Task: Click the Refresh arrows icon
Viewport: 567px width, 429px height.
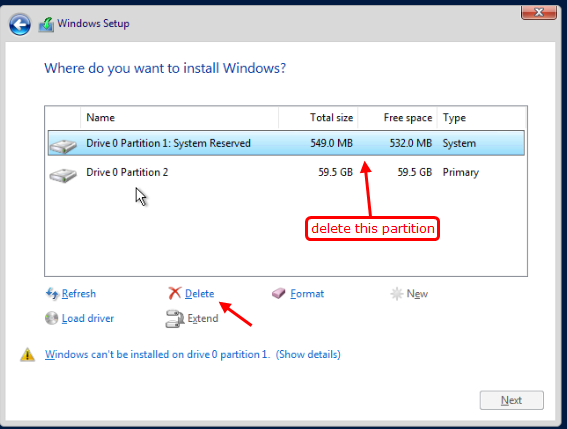Action: pyautogui.click(x=52, y=293)
